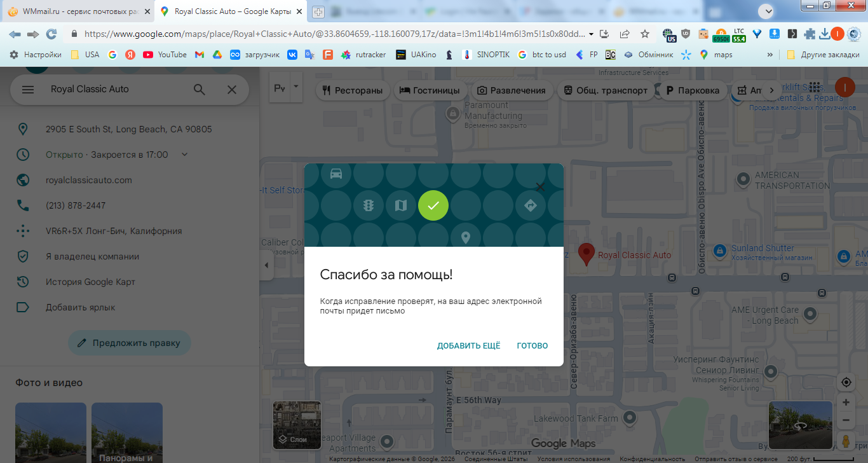The width and height of the screenshot is (868, 463).
Task: Open the Настройки bookmark
Action: (36, 55)
